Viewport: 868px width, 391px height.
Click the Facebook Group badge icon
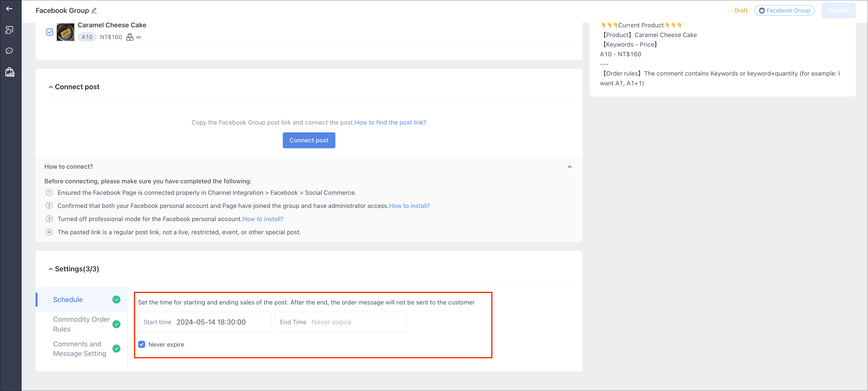[x=762, y=10]
